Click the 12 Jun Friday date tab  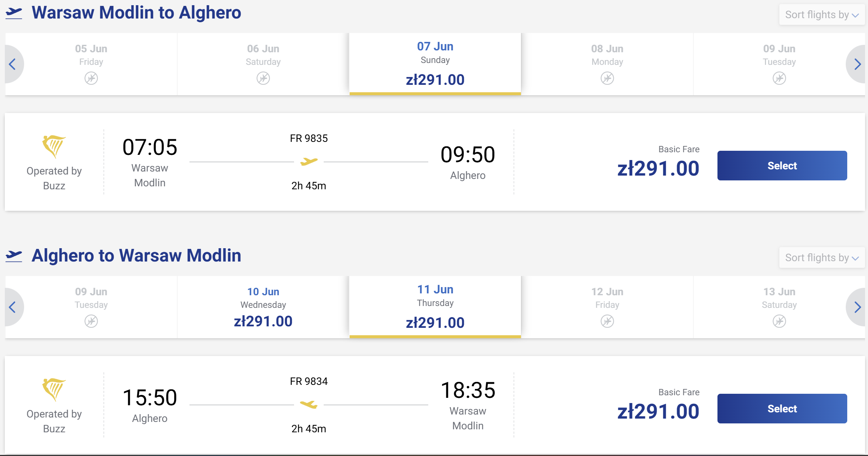607,307
